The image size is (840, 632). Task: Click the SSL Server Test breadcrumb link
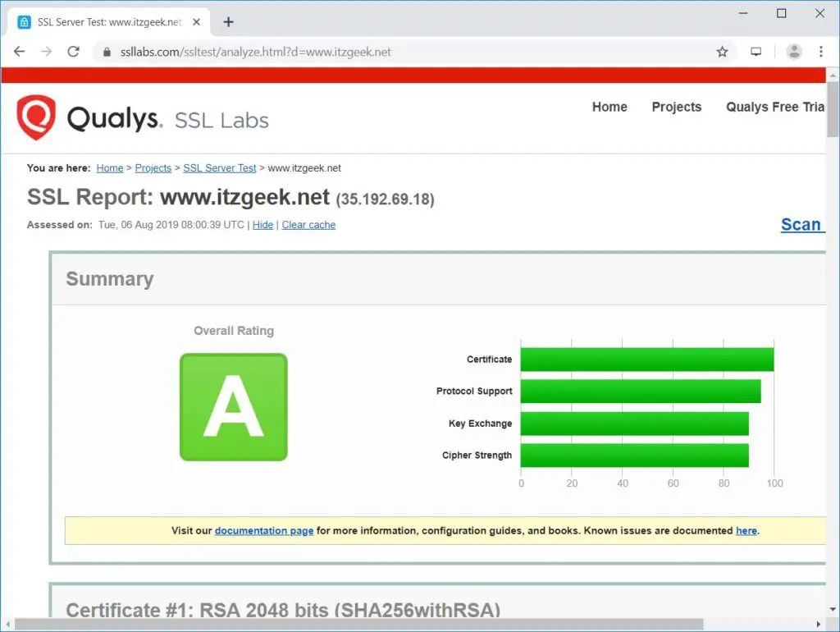pos(220,168)
